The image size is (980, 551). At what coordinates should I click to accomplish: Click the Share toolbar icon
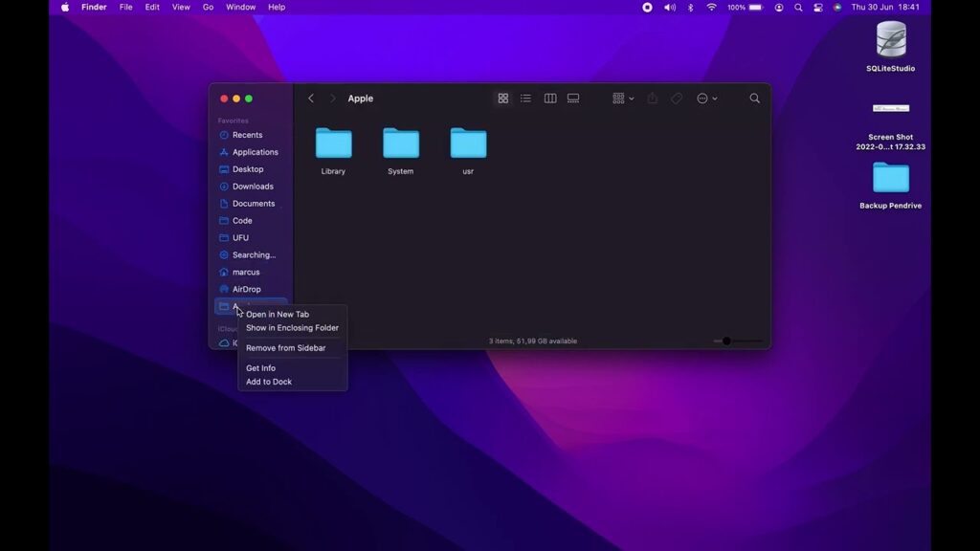coord(653,99)
